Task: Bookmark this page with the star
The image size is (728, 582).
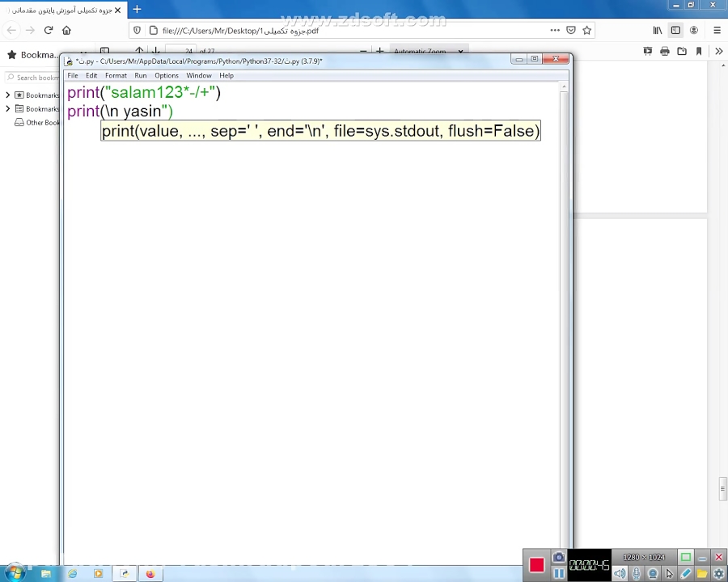Action: click(587, 30)
